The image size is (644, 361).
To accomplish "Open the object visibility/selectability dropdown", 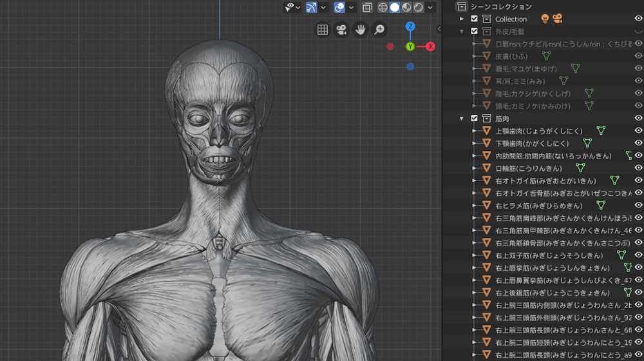I will point(293,7).
